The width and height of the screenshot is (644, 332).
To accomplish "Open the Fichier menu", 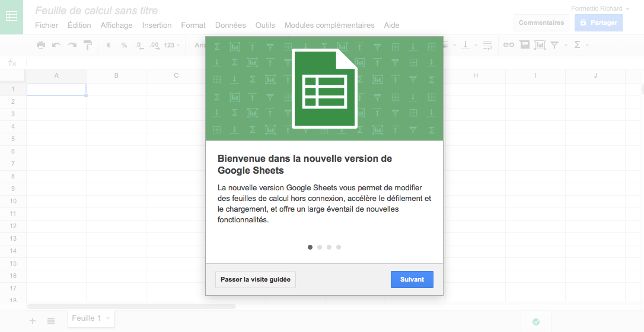I will pyautogui.click(x=46, y=25).
